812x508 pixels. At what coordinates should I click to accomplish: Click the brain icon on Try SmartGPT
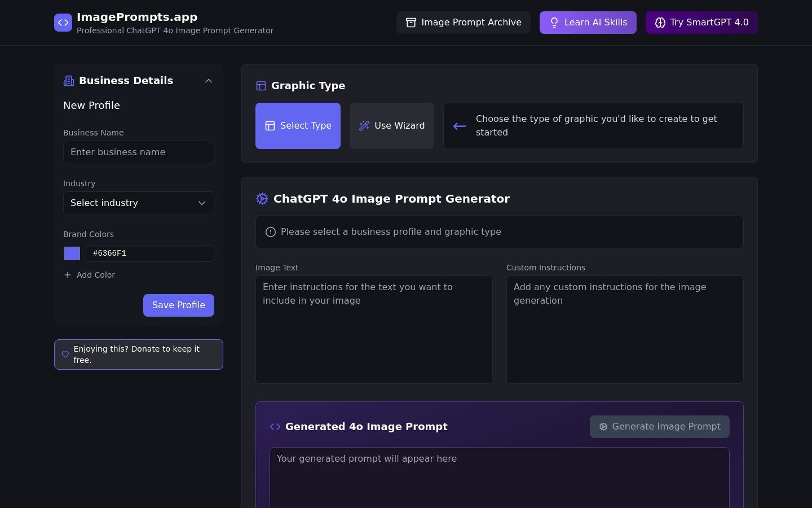(x=660, y=23)
